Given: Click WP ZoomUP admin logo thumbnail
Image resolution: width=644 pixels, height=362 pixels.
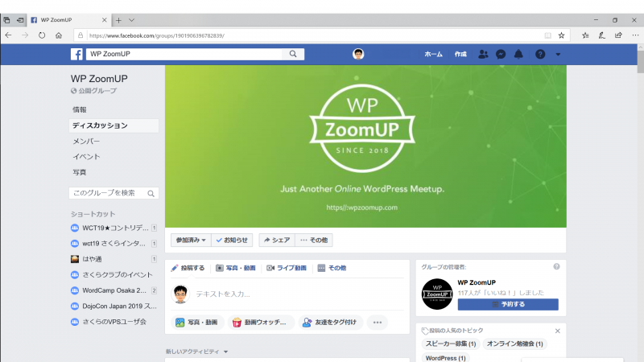Looking at the screenshot, I should pyautogui.click(x=437, y=294).
